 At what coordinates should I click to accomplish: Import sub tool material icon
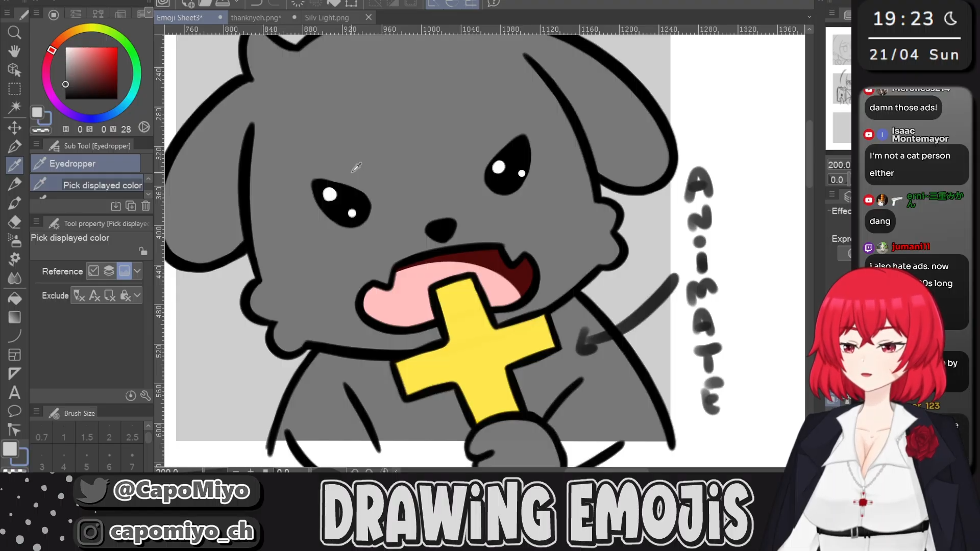click(x=116, y=206)
